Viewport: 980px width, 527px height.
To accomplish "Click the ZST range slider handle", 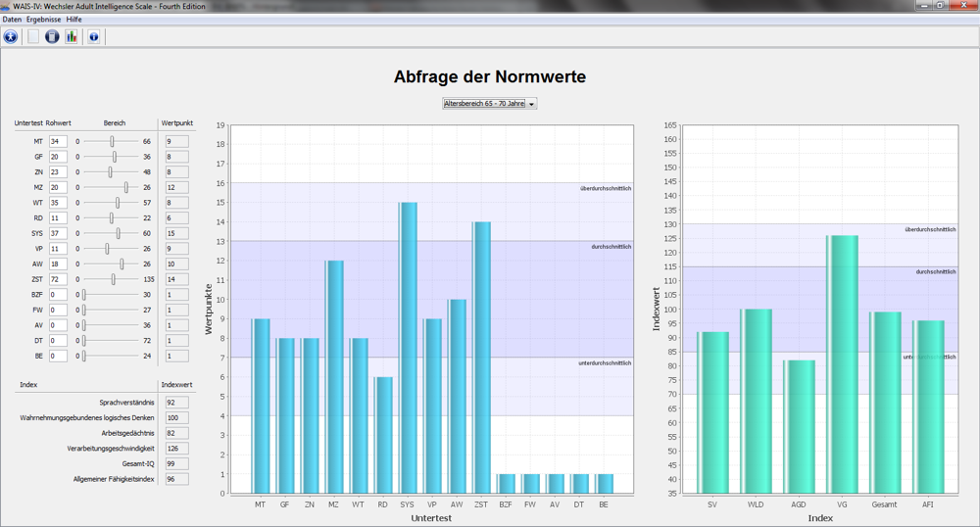I will (114, 279).
